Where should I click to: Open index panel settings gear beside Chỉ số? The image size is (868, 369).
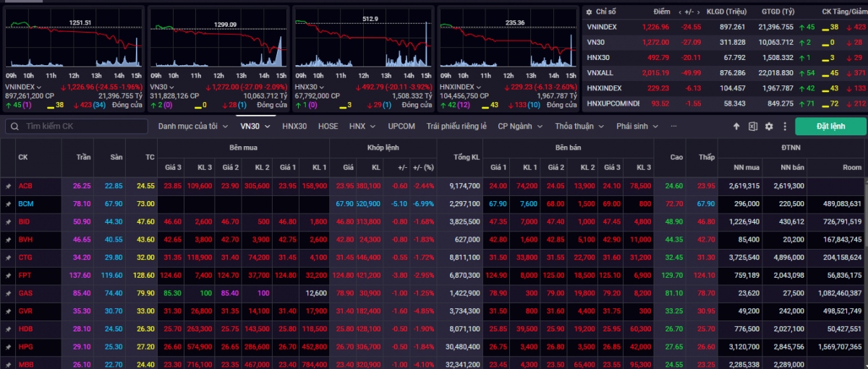590,12
